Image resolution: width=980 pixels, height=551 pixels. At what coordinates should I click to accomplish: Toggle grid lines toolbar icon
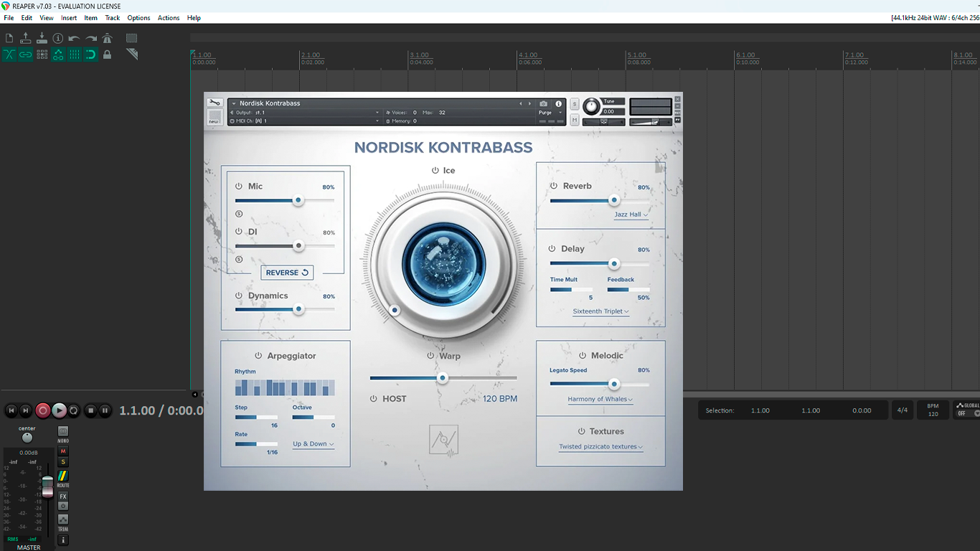75,55
